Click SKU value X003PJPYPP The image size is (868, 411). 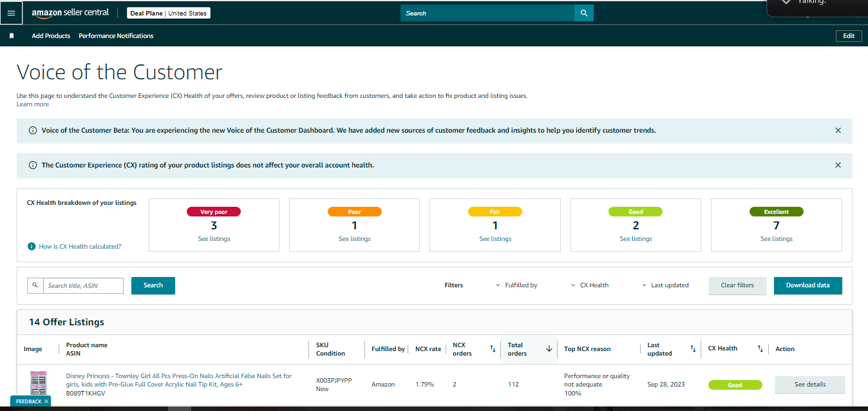coord(334,380)
